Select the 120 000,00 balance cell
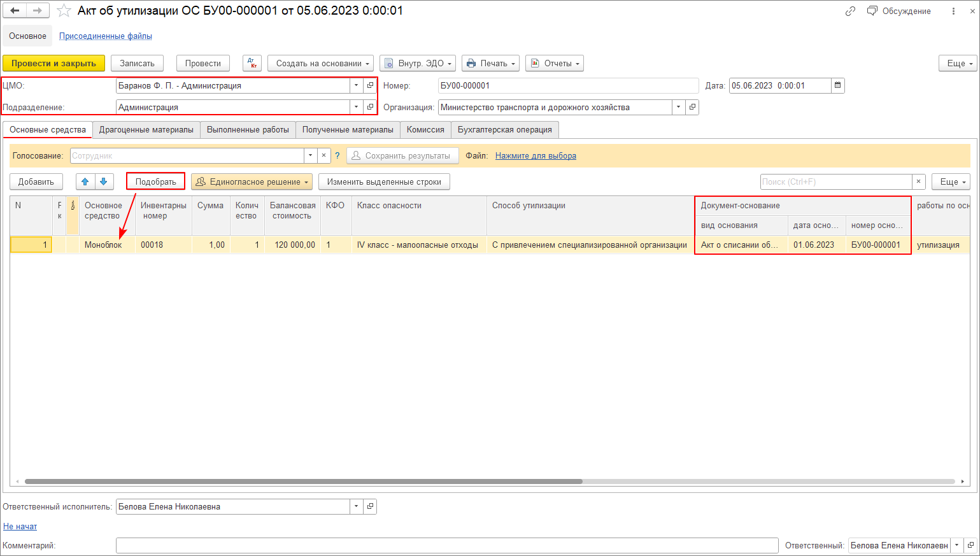The image size is (980, 556). tap(292, 245)
